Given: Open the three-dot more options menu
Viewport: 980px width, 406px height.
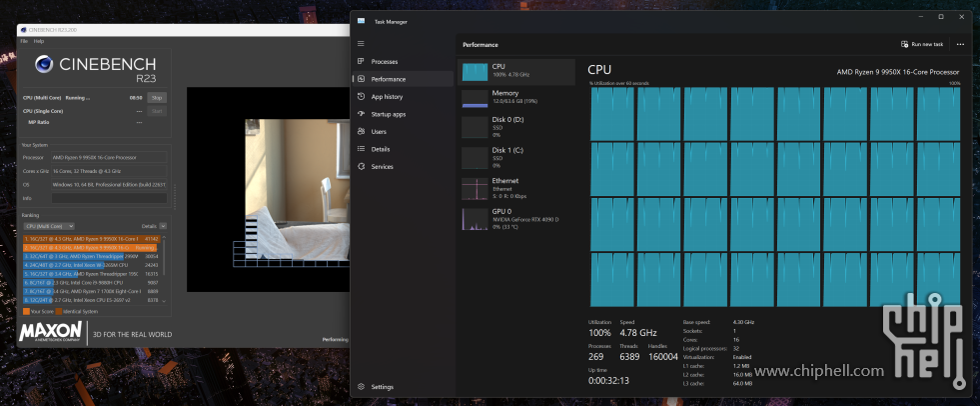Looking at the screenshot, I should (961, 44).
